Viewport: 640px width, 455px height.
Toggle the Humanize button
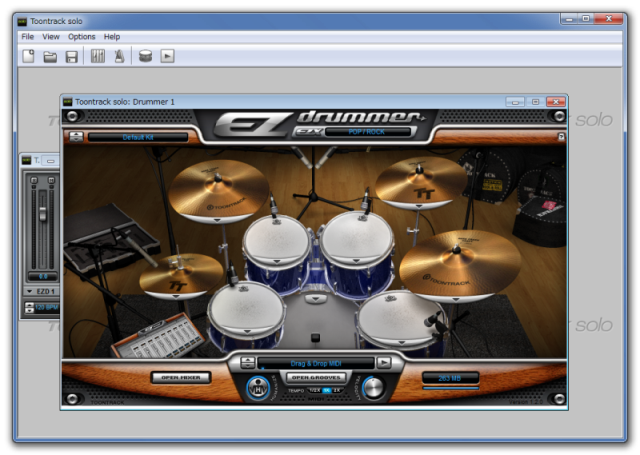coord(258,388)
